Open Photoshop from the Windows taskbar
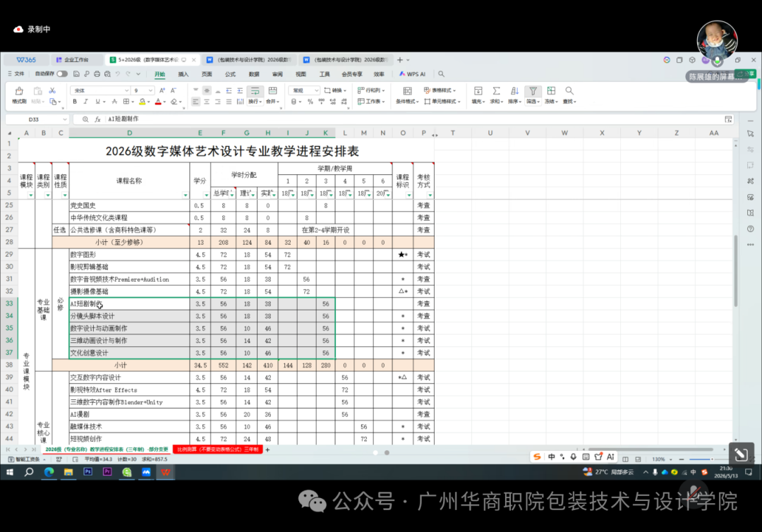The image size is (762, 532). (88, 472)
